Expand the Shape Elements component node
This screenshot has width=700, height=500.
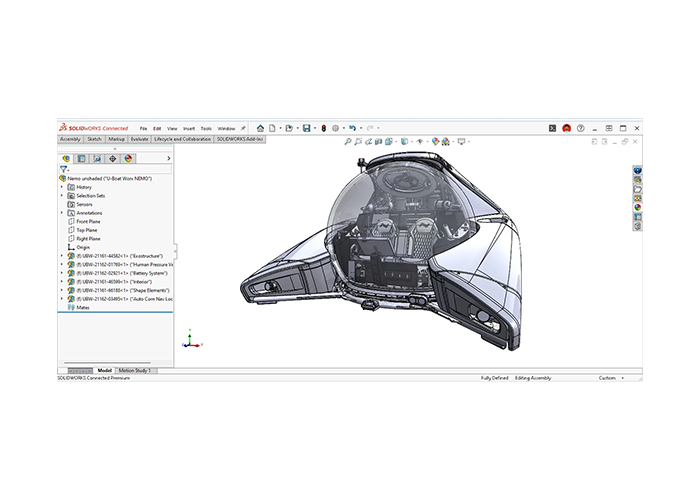(62, 290)
